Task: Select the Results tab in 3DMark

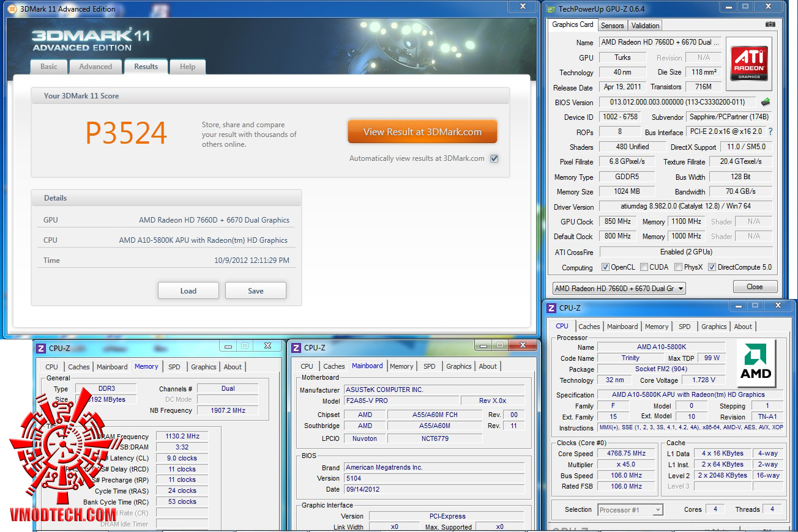Action: (146, 67)
